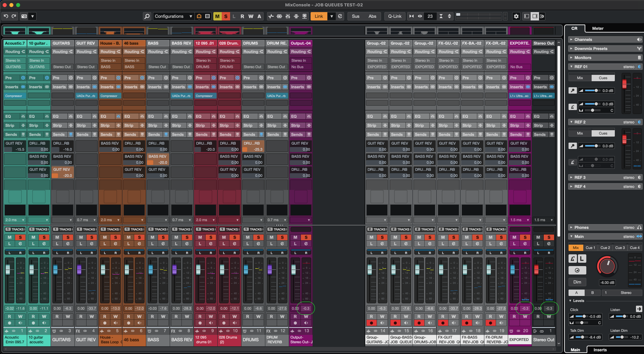Screen dimensions: 644x354
Task: Mute the Acoustic.7 channel
Action: pos(9,237)
